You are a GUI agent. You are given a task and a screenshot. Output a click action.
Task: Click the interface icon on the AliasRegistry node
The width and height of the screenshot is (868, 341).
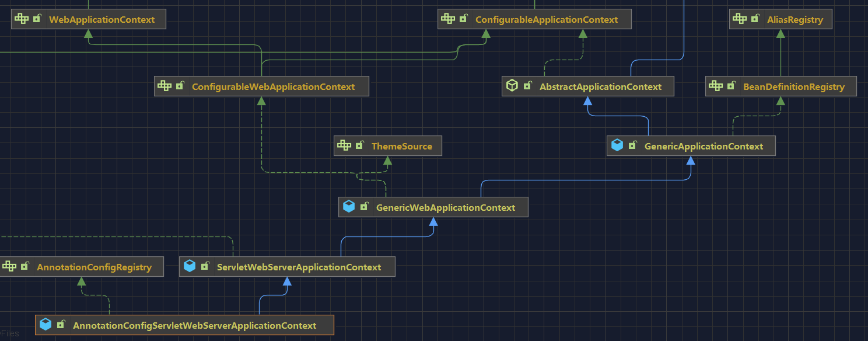(x=740, y=19)
